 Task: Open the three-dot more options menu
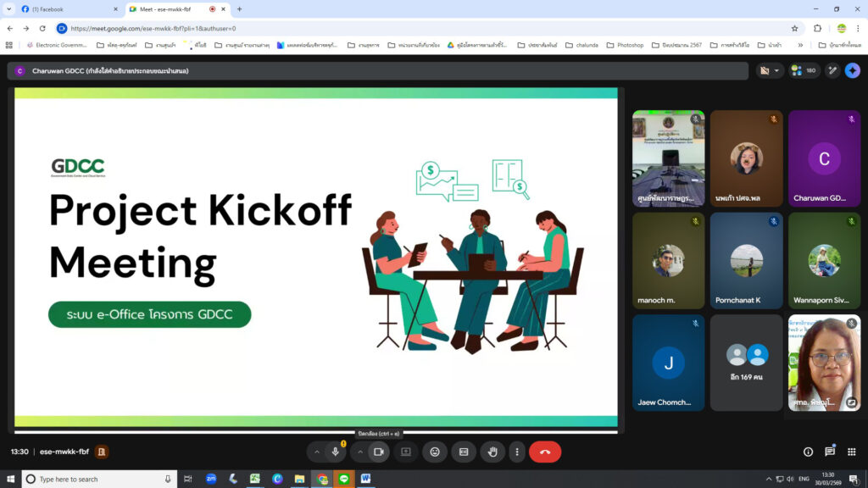[517, 452]
